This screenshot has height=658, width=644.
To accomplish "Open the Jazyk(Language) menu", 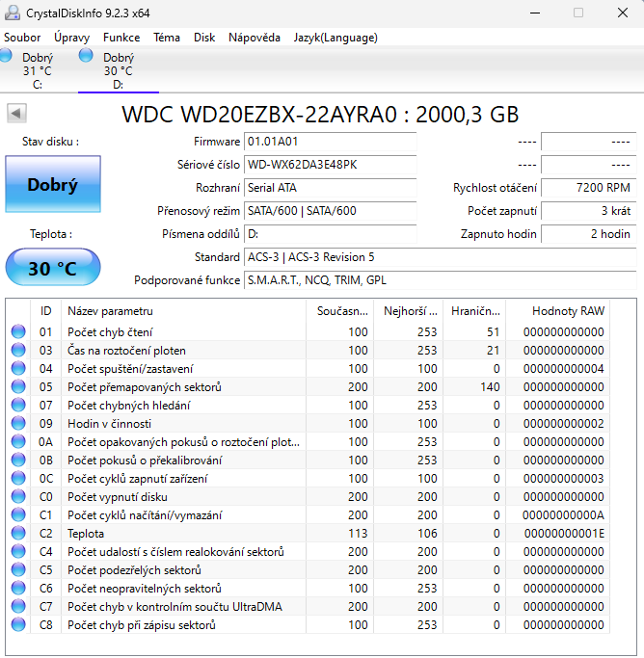I will point(335,38).
